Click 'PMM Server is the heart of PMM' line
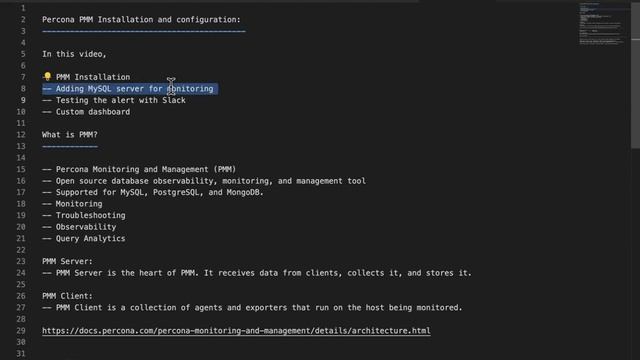Viewport: 640px width, 360px height. (x=257, y=273)
